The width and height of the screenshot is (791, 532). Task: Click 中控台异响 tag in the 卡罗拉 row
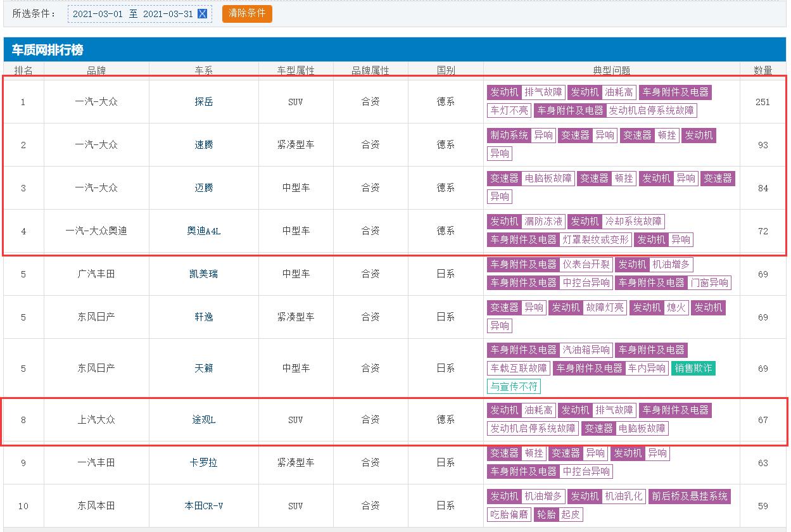[x=586, y=472]
